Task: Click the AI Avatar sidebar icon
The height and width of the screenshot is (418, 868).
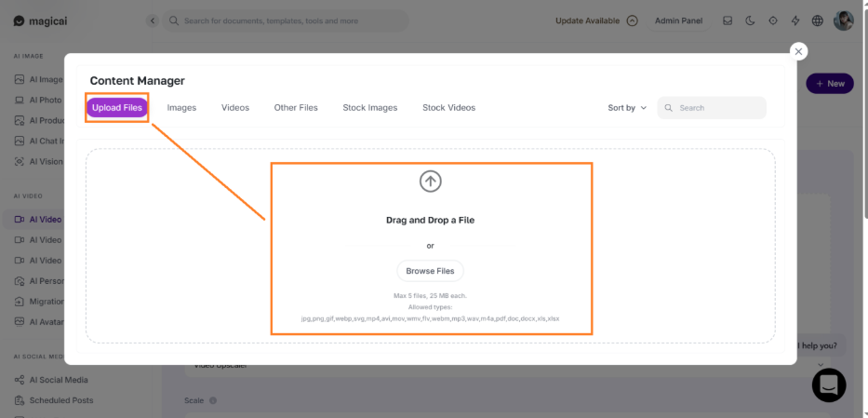Action: pyautogui.click(x=20, y=322)
